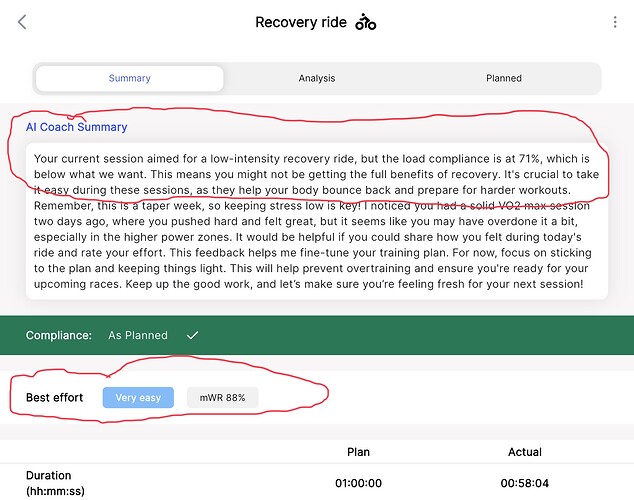Go back using the left chevron
The height and width of the screenshot is (500, 634).
[23, 22]
